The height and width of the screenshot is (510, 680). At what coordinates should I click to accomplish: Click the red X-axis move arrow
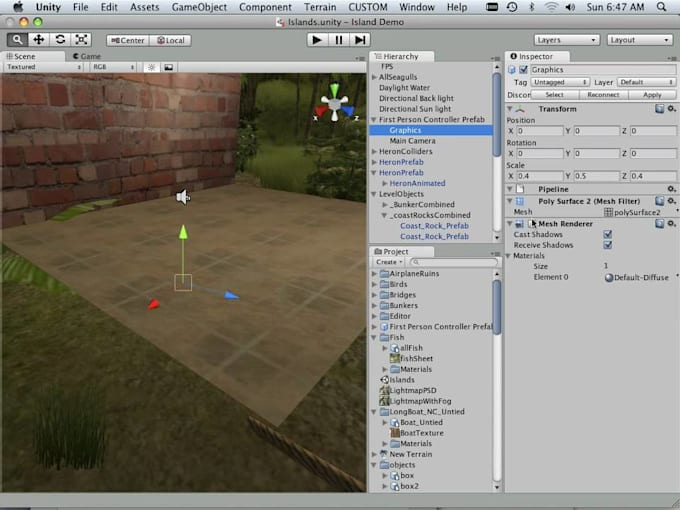tap(153, 304)
